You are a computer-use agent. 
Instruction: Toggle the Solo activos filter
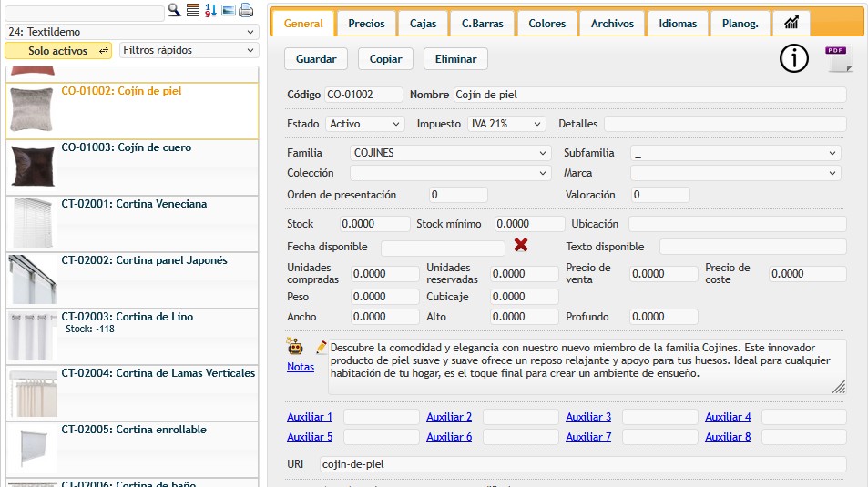(58, 50)
